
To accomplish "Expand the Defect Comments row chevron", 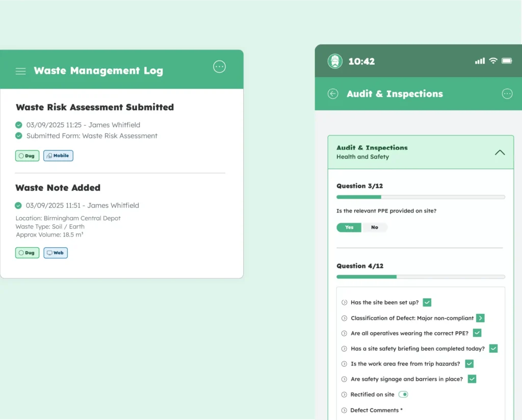I will [344, 410].
